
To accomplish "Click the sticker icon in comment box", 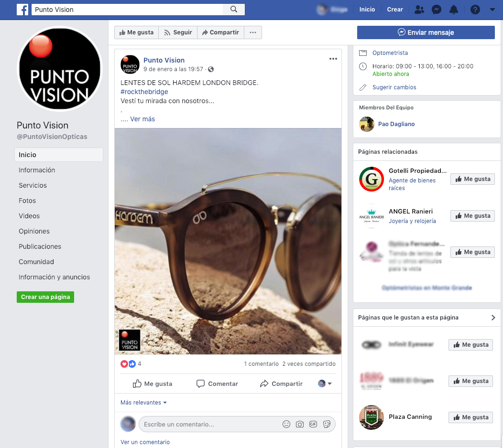I will coord(327,424).
